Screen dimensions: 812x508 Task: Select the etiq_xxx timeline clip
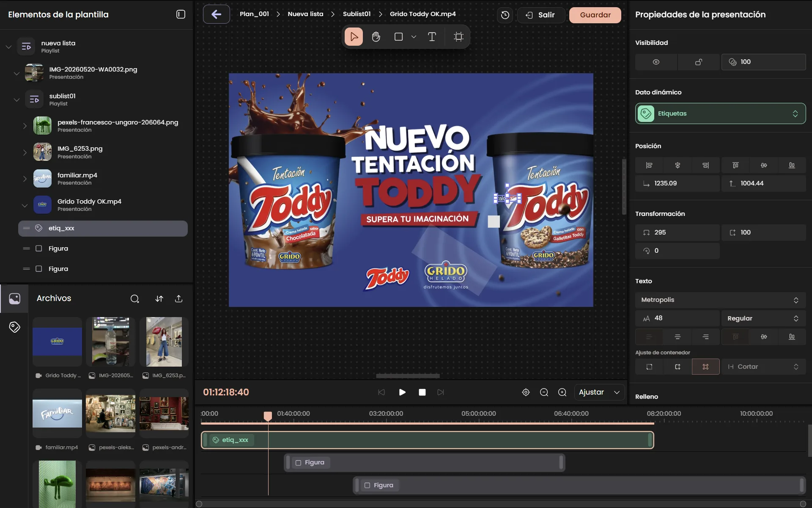click(x=427, y=440)
